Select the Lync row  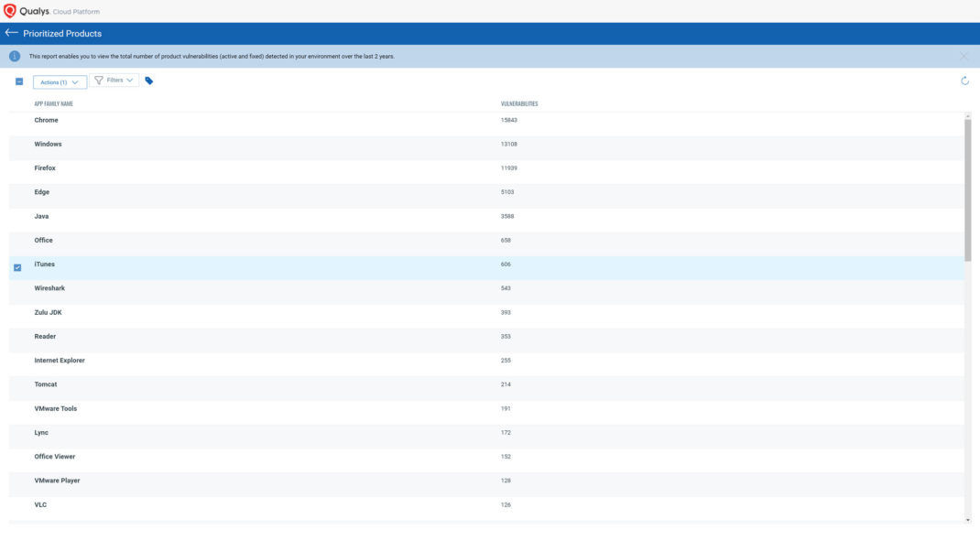click(x=486, y=437)
